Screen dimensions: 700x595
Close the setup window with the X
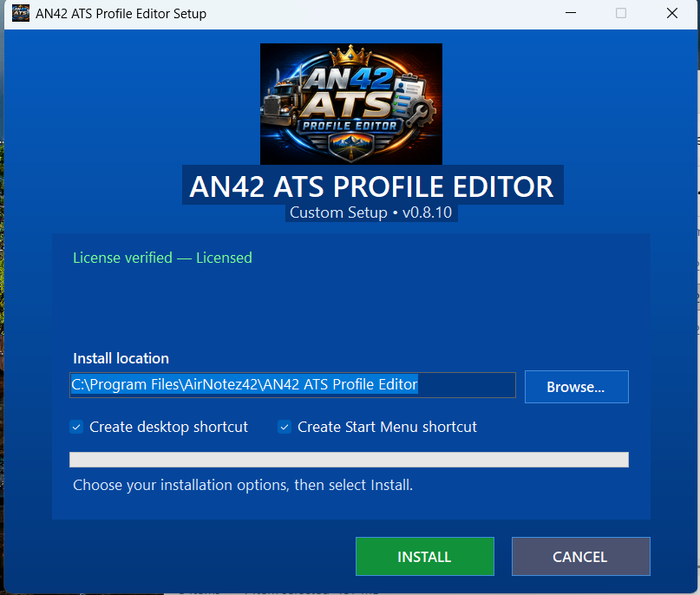tap(672, 13)
